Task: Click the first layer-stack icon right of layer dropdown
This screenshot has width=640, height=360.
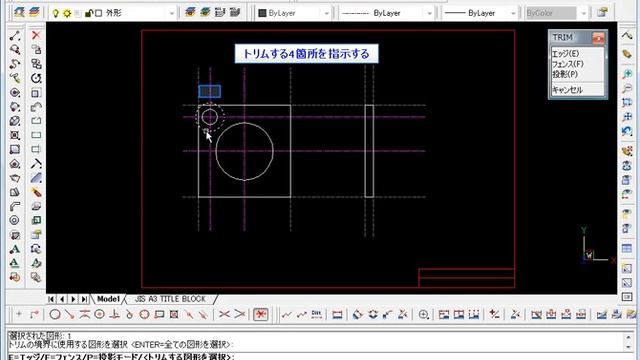Action: [190, 13]
